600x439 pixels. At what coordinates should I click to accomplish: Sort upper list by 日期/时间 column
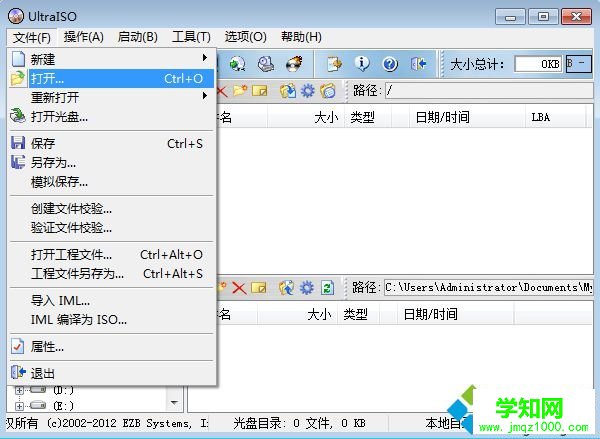tap(467, 117)
